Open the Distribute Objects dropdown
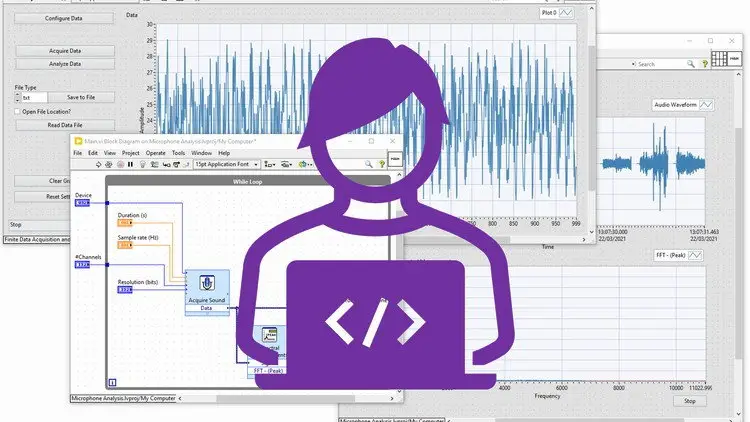 pos(287,165)
